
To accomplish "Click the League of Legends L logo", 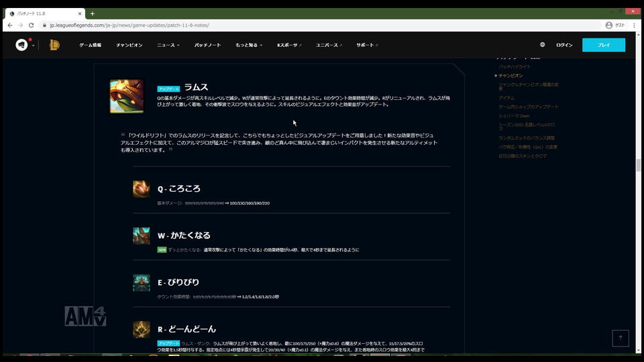I will click(x=54, y=45).
